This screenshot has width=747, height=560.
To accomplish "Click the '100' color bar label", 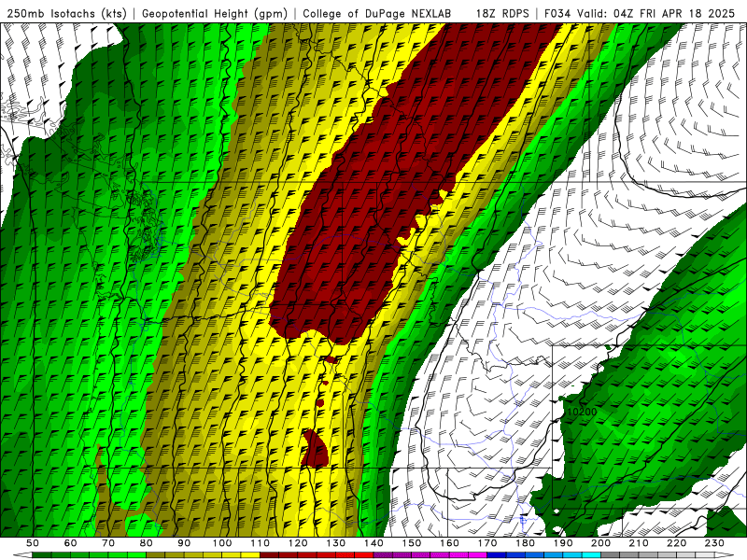I will pyautogui.click(x=222, y=543).
